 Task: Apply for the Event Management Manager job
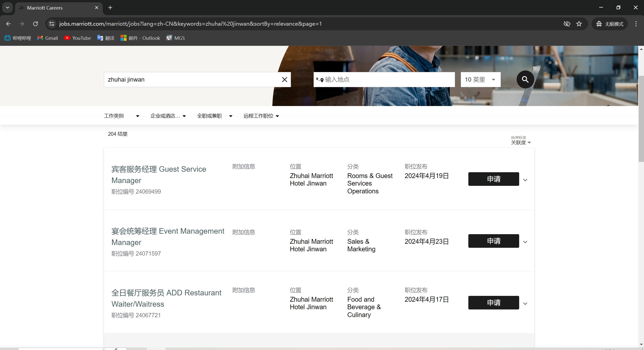point(494,241)
